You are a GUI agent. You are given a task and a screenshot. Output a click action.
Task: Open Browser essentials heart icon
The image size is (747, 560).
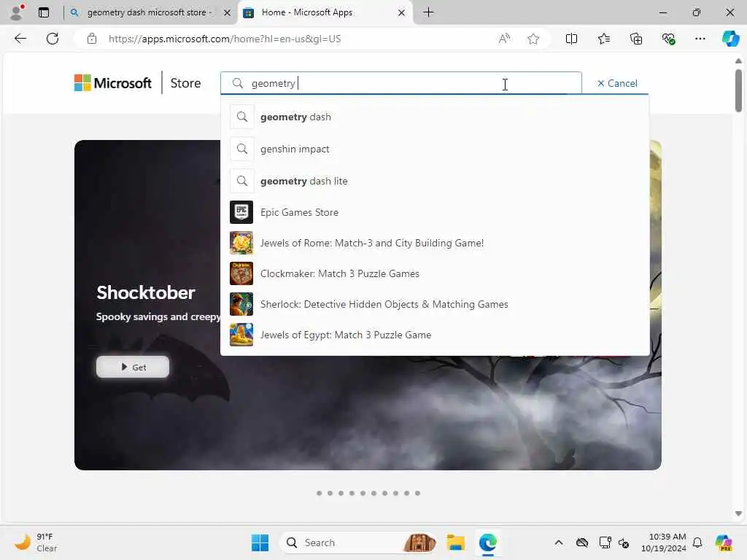[668, 39]
